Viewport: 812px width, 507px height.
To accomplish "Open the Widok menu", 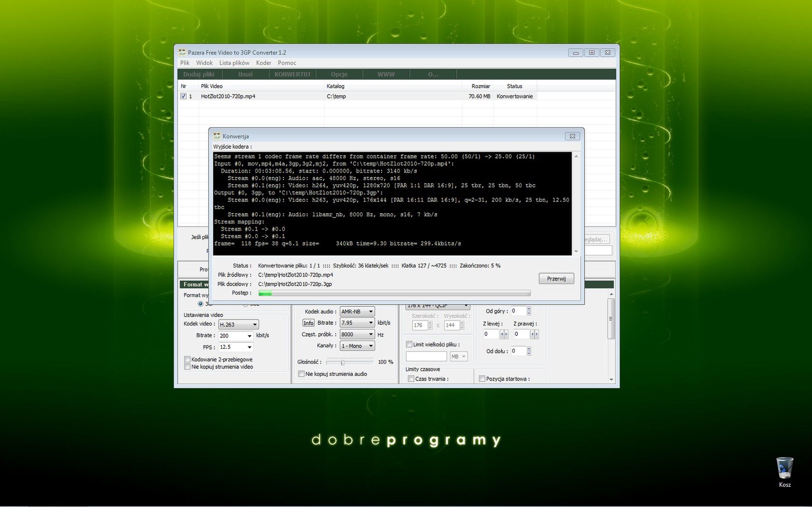I will (204, 63).
